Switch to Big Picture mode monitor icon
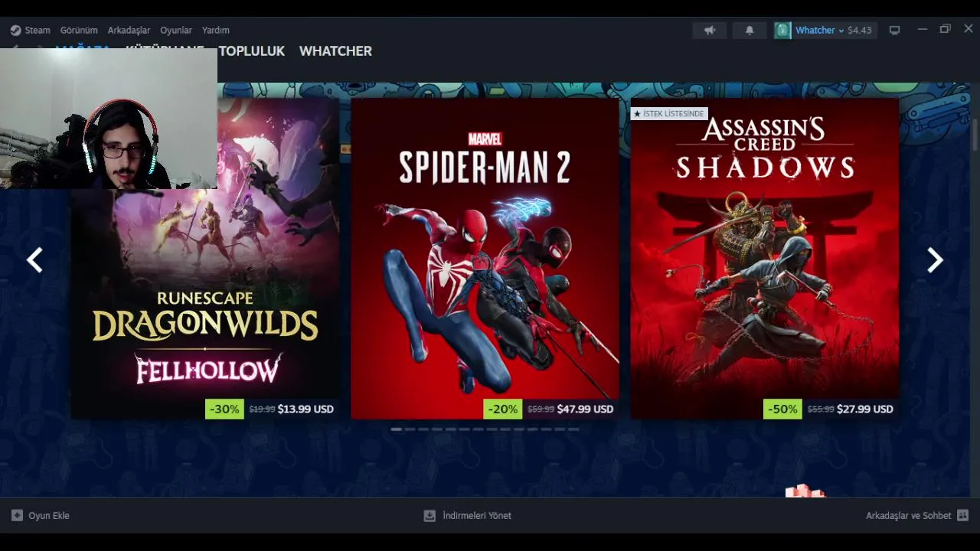The image size is (980, 551). point(894,30)
